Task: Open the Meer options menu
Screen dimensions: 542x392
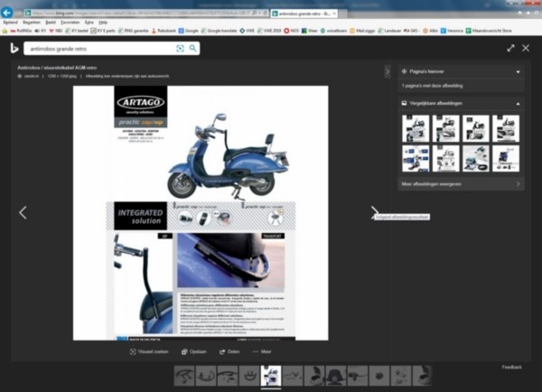Action: 262,351
